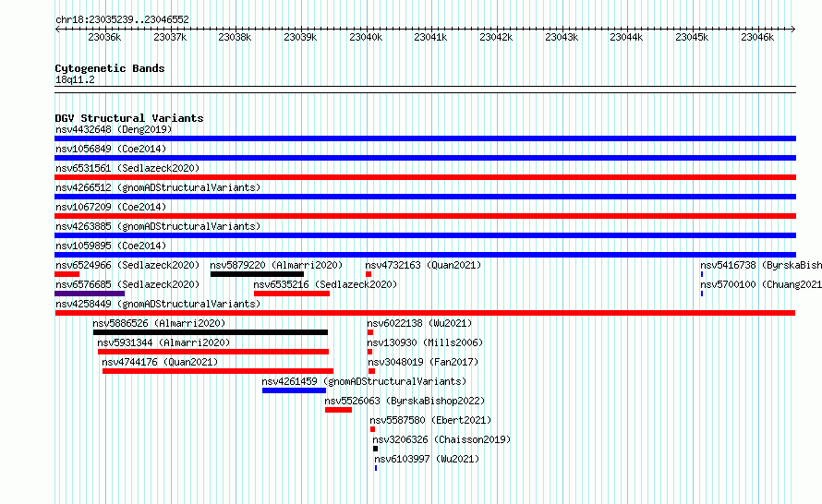Click the small red mark under nsv4732163
Viewport: 822px width, 504px height.
point(369,274)
